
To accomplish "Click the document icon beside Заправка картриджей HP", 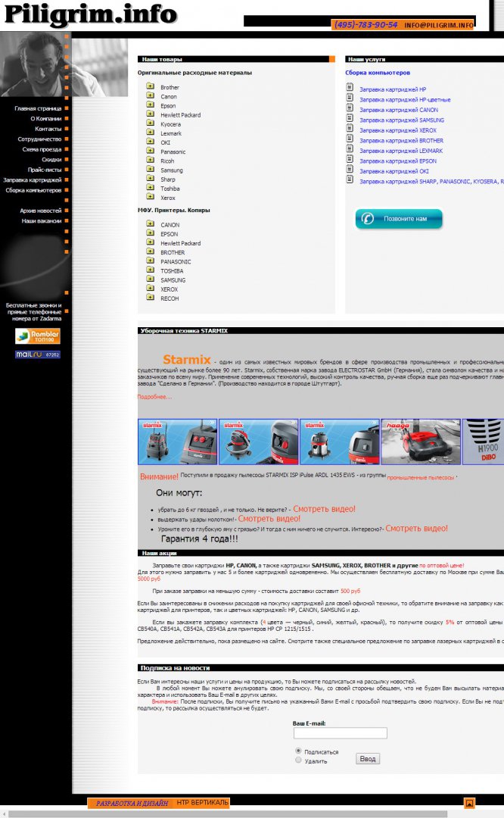I will (350, 88).
